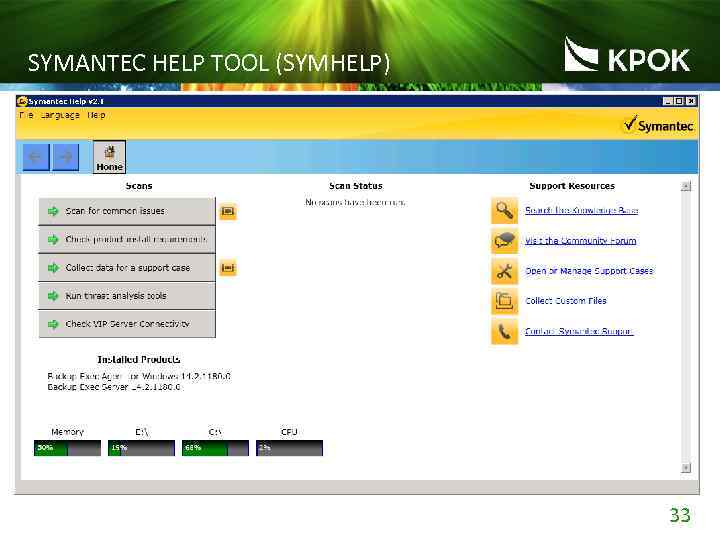This screenshot has width=720, height=540.
Task: Click tools icon for Support Cases
Action: [504, 271]
